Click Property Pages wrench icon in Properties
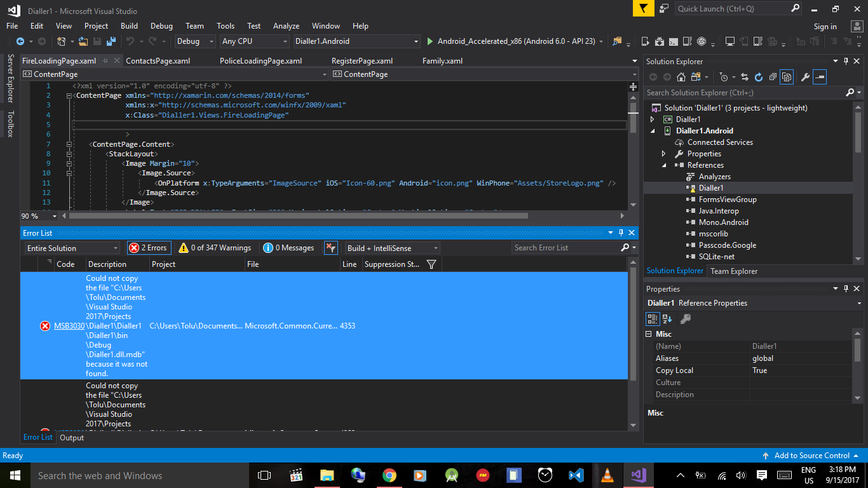868x488 pixels. [x=686, y=318]
